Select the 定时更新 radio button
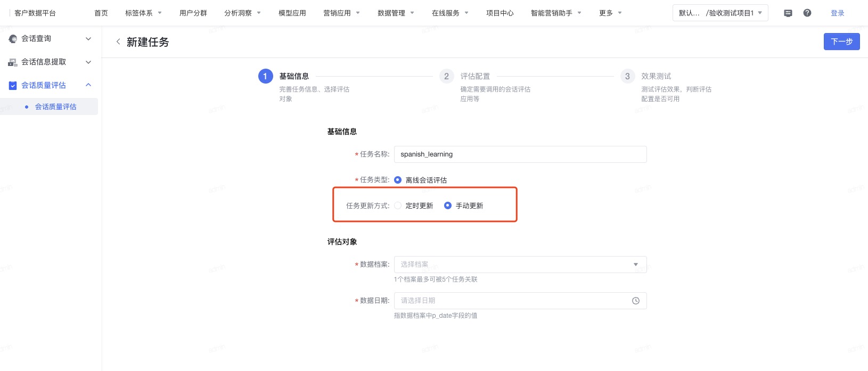 [x=398, y=206]
